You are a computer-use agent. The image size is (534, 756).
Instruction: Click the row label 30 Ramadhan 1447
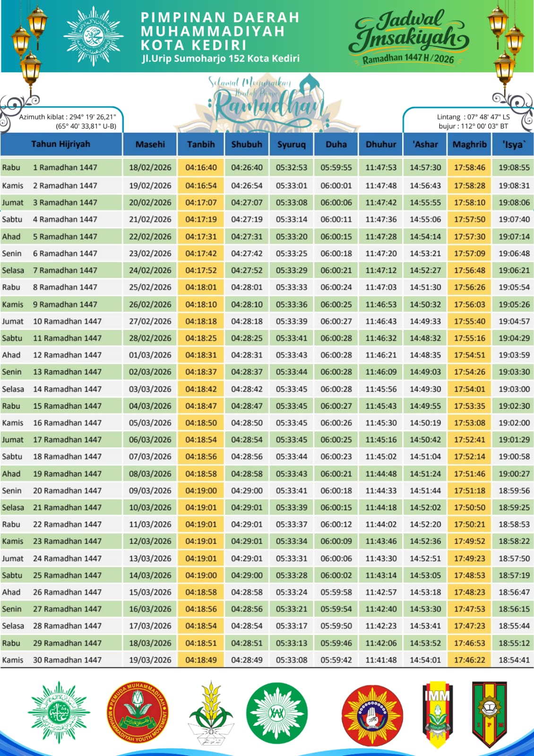[x=67, y=660]
